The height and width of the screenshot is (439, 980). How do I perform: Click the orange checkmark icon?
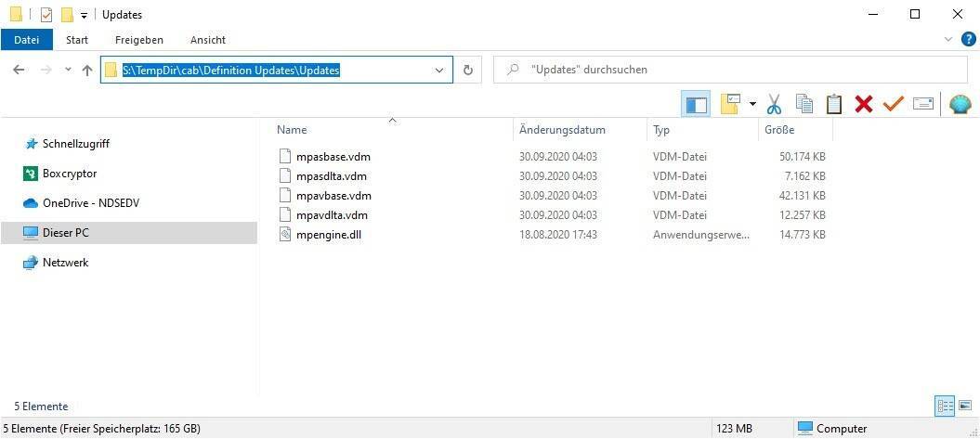click(x=893, y=104)
